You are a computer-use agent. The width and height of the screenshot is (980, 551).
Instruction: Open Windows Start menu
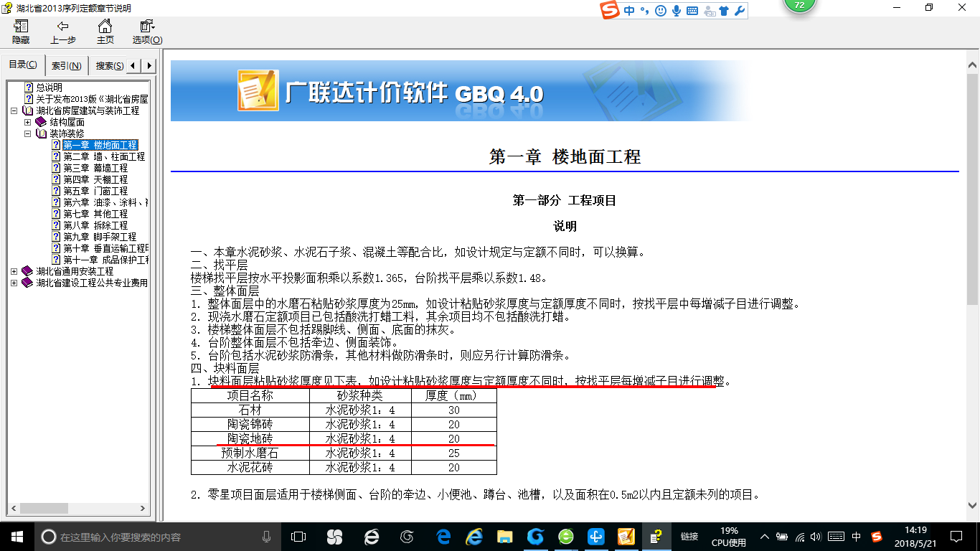(17, 536)
